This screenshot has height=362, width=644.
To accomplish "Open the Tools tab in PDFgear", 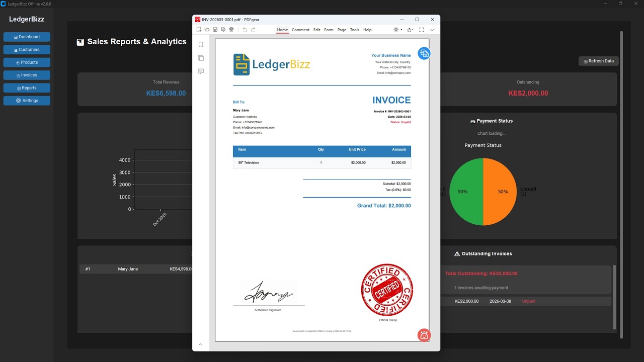I will [x=355, y=30].
